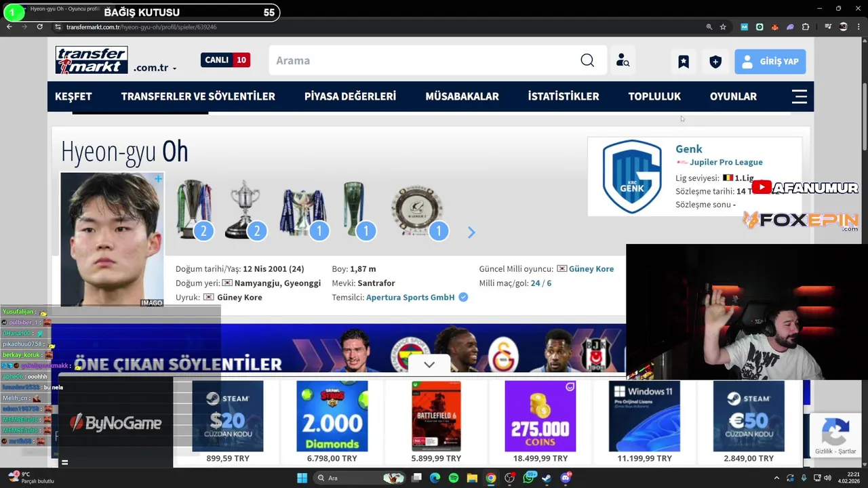The image size is (868, 488).
Task: Click the KRC Genk club crest
Action: click(x=632, y=177)
